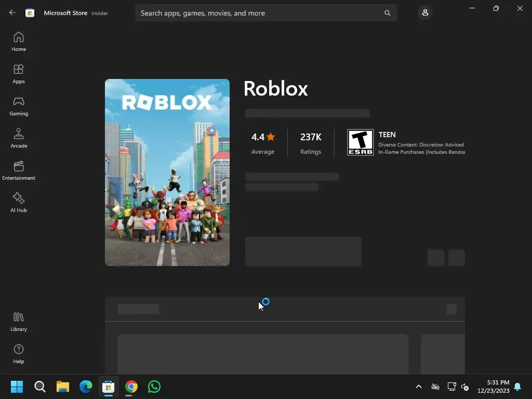This screenshot has width=532, height=399.
Task: Click the ESRB Teen rating badge
Action: tap(361, 142)
